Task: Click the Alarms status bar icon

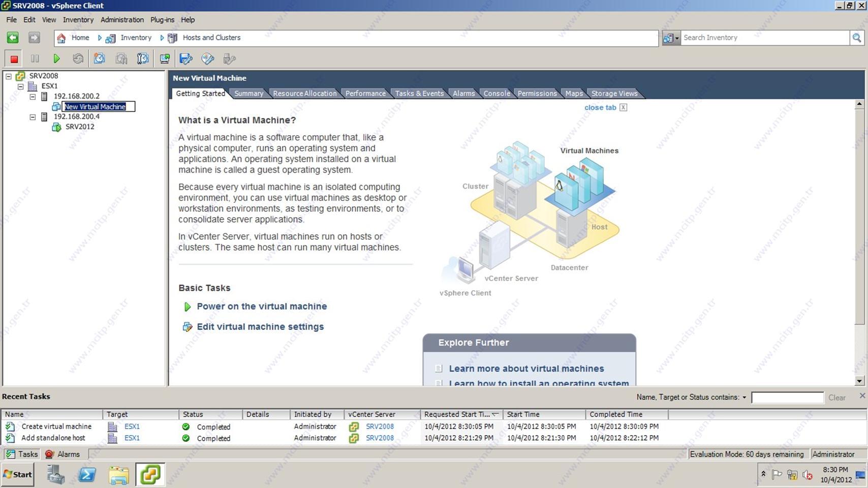Action: (x=49, y=454)
